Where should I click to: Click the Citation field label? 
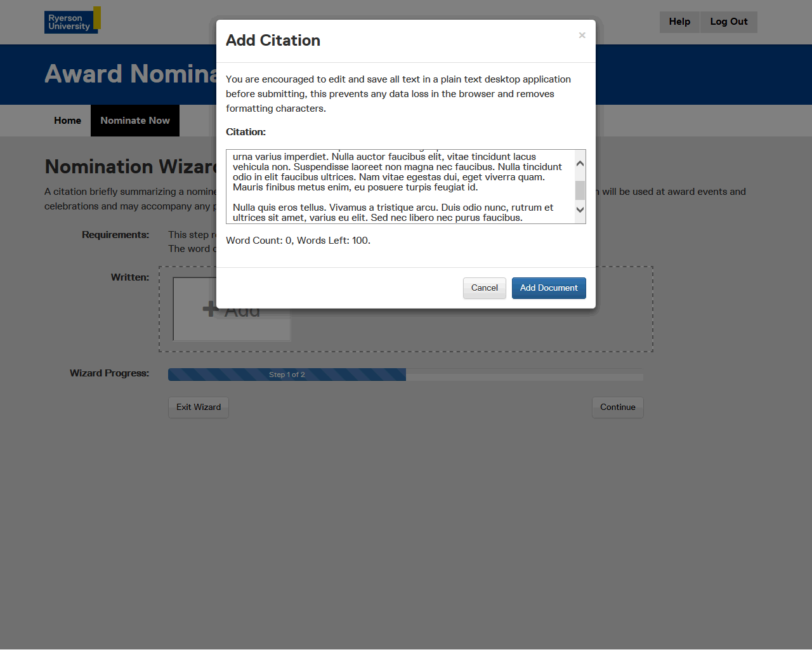[x=246, y=132]
